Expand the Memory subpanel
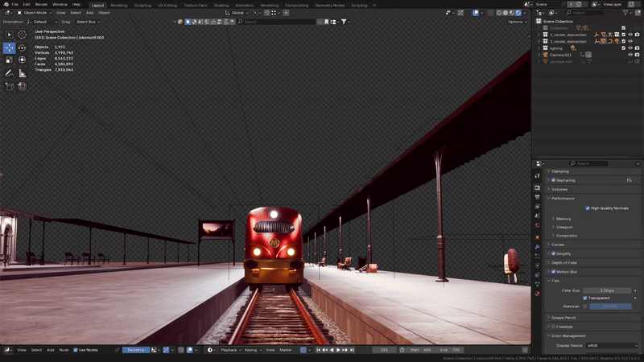 tap(563, 218)
